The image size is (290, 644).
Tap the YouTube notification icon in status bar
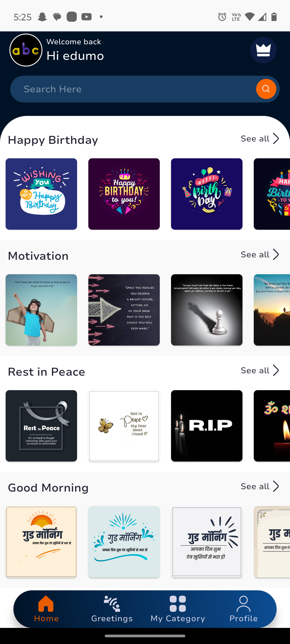(86, 17)
